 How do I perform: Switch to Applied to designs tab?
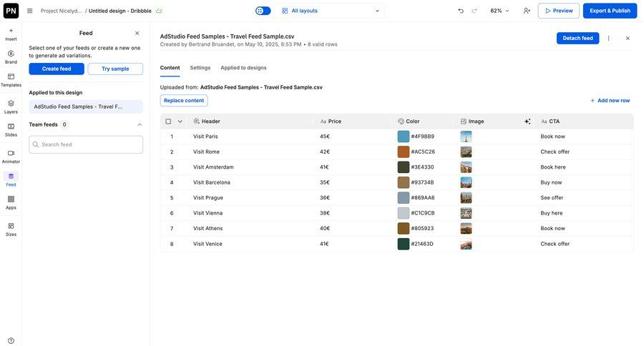243,68
